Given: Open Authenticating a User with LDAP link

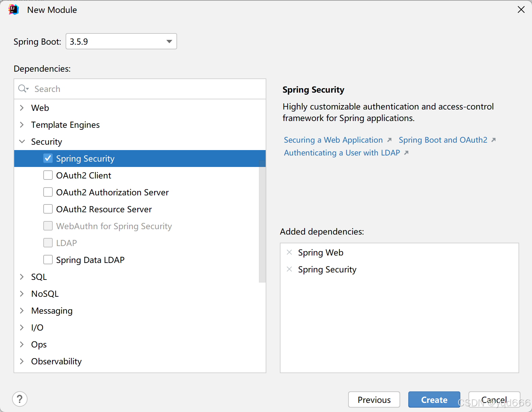Looking at the screenshot, I should coord(342,153).
